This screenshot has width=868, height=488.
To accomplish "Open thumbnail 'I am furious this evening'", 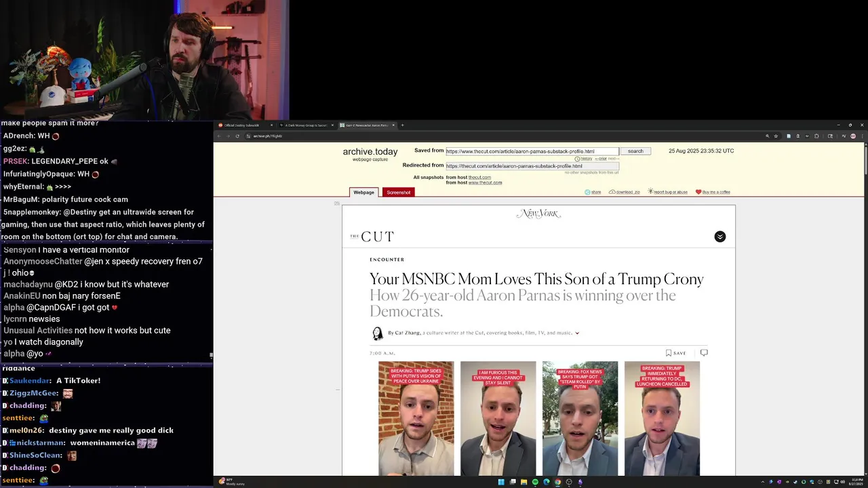I will pos(498,418).
